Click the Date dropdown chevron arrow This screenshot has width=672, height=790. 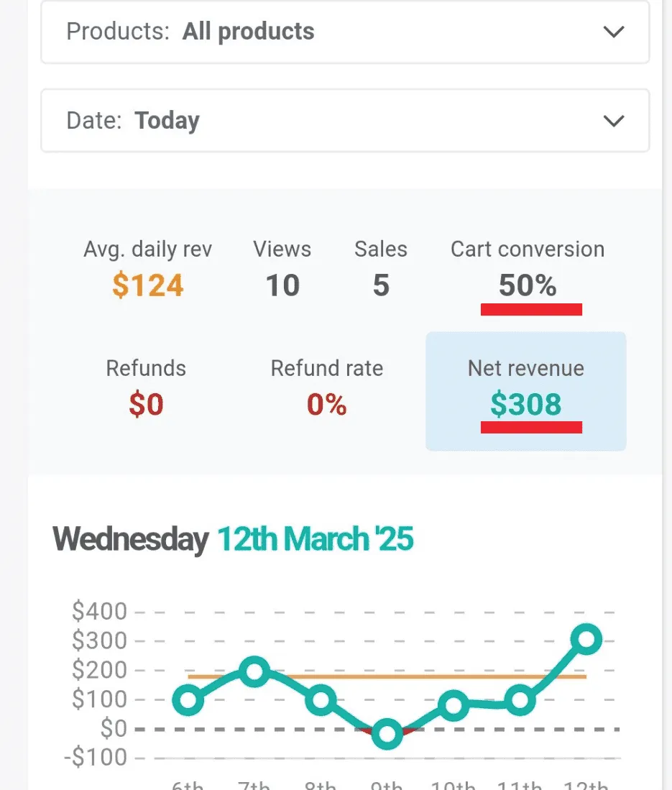[613, 121]
